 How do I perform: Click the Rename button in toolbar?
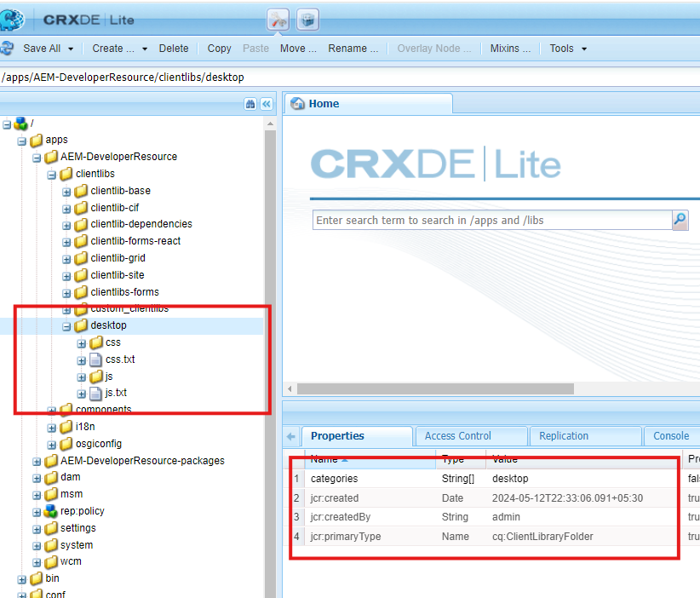point(353,49)
